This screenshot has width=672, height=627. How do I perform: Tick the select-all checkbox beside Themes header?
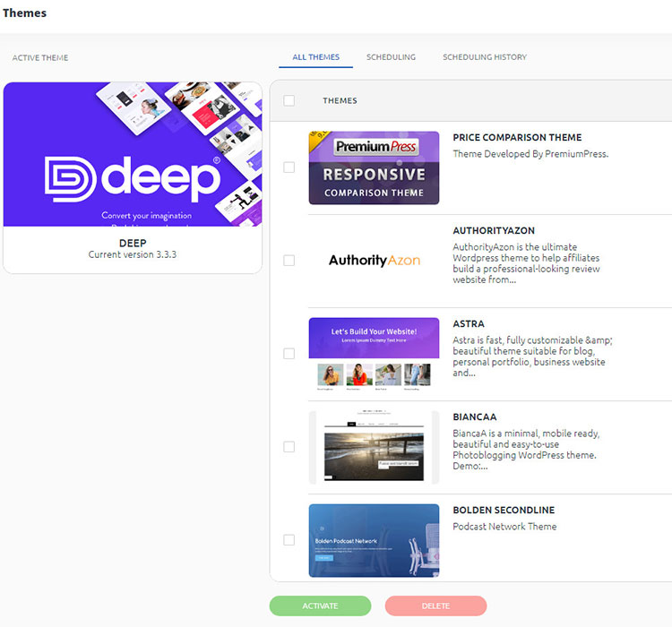[289, 100]
